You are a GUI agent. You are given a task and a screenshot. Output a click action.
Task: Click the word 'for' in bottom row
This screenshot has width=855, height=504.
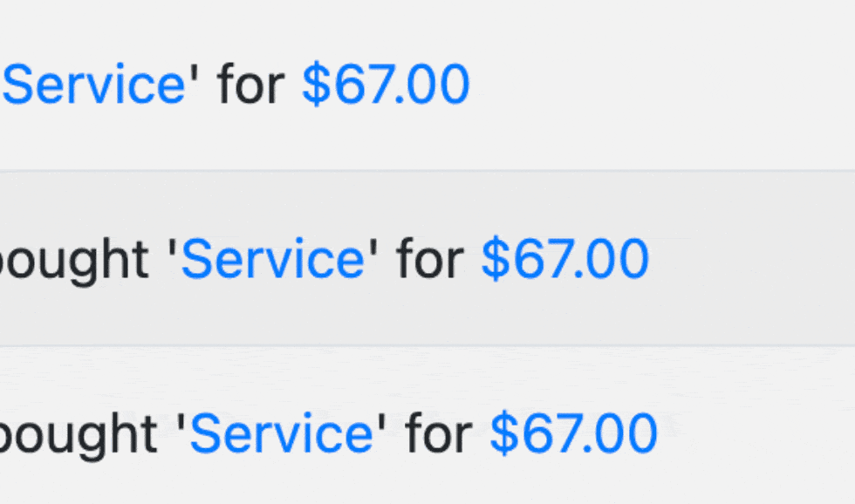439,433
